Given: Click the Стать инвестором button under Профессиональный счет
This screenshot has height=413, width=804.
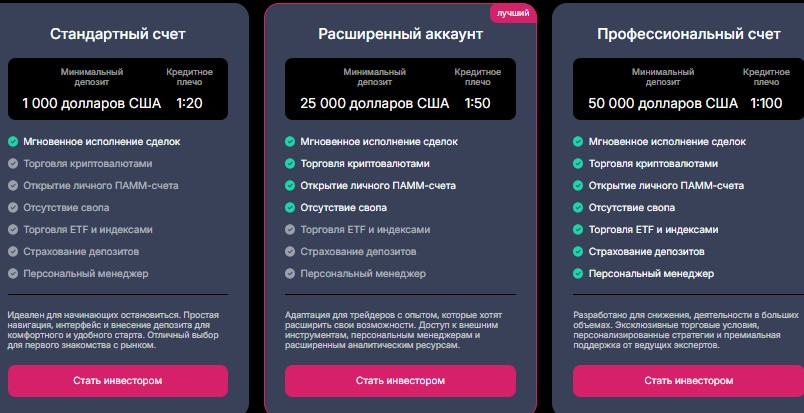Looking at the screenshot, I should click(688, 381).
